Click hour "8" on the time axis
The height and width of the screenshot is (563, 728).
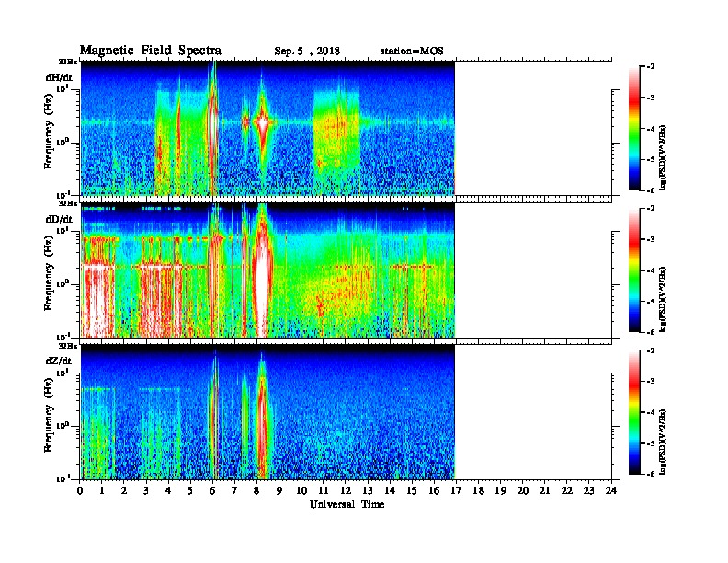pos(256,491)
